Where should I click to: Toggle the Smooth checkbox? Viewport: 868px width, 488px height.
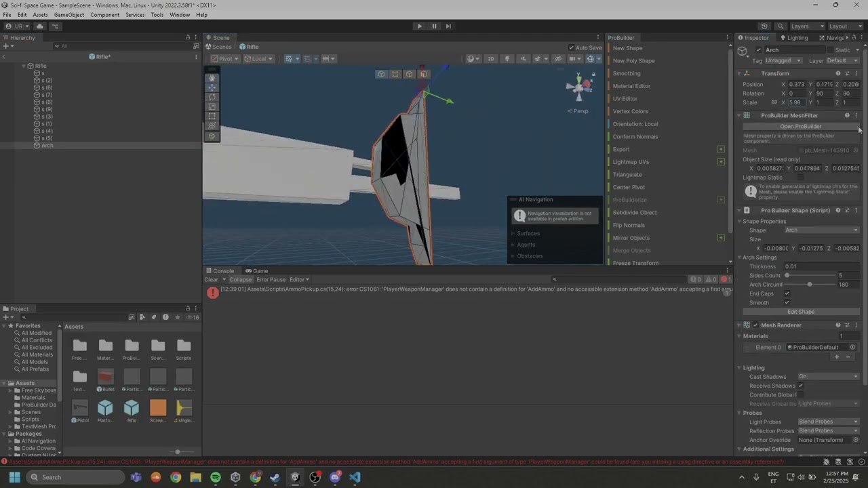(x=787, y=302)
